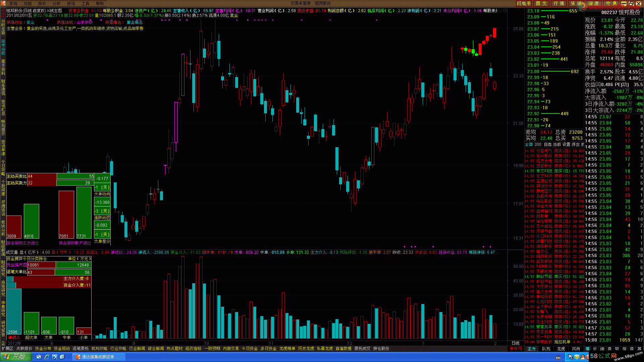Click the red arrow icon atop the left sidebar
This screenshot has height=362, width=644.
3,11
